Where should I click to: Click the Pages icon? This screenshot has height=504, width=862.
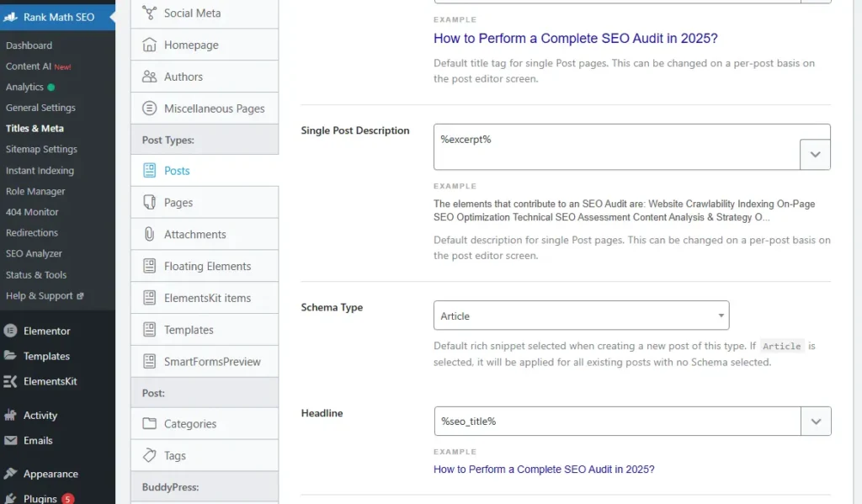pos(150,202)
